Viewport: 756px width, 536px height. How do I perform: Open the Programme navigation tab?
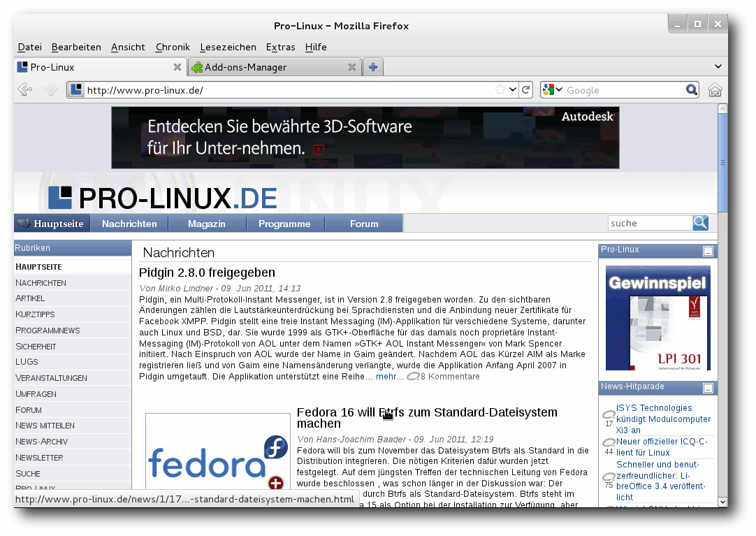284,224
